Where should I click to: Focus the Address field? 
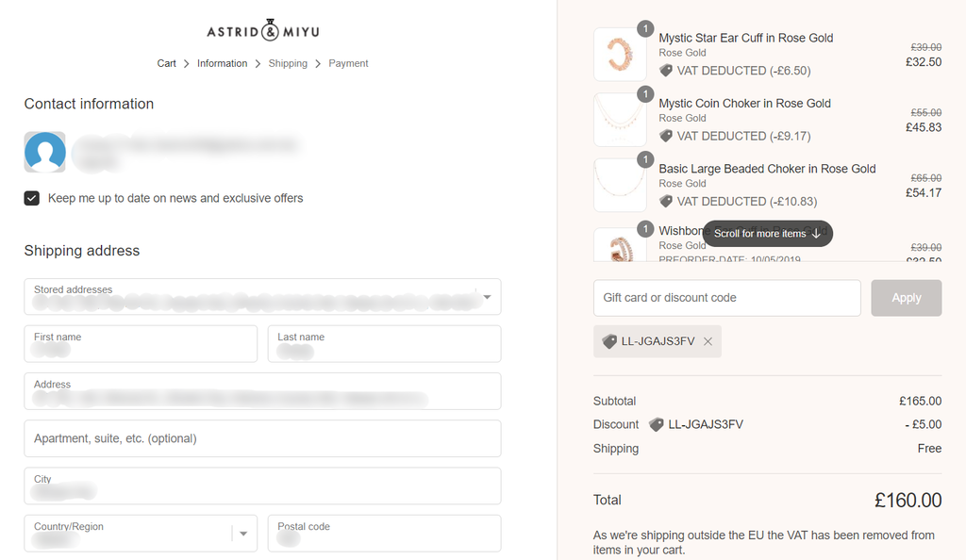pos(262,391)
